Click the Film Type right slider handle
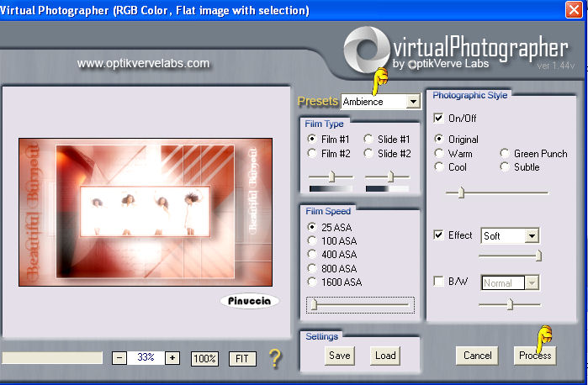The image size is (588, 385). [x=390, y=177]
